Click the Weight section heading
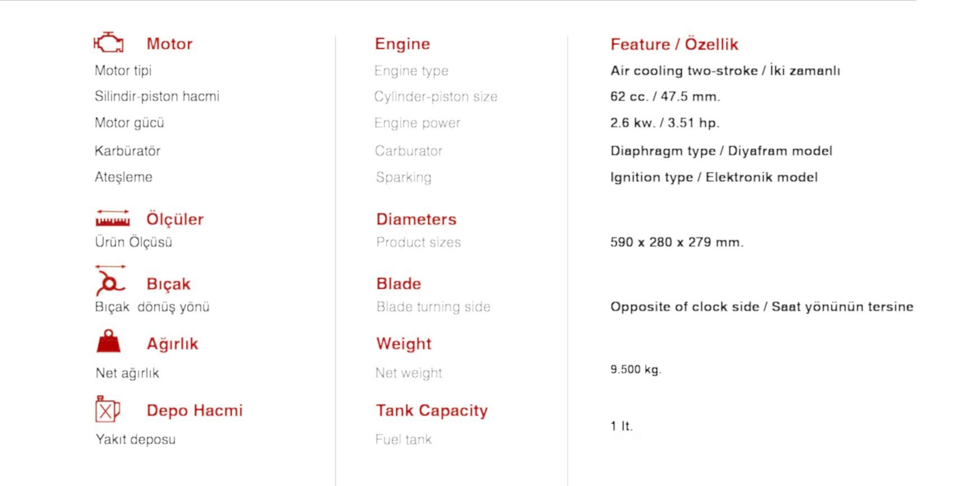980x486 pixels. [404, 344]
